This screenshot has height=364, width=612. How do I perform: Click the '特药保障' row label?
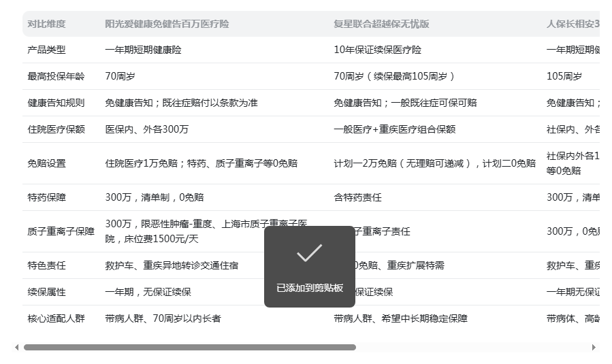click(x=46, y=197)
